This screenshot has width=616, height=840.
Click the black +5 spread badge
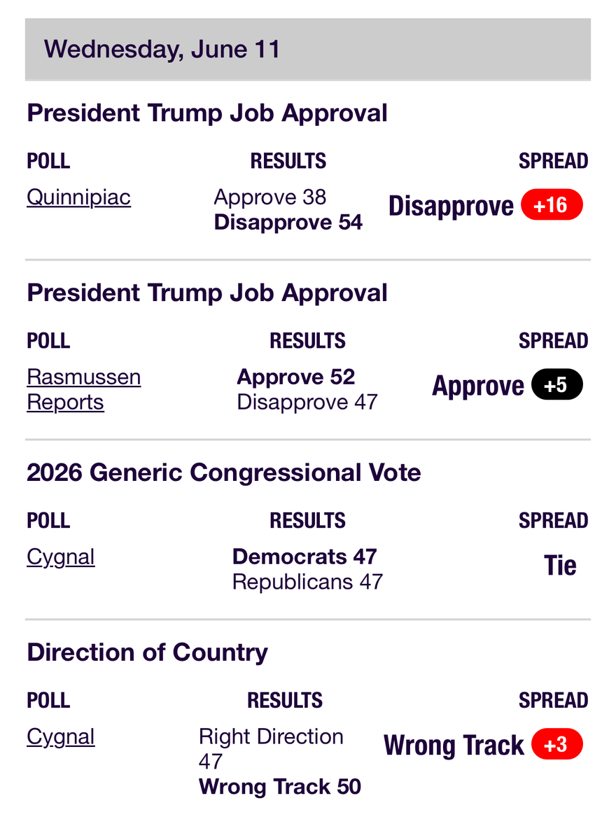point(557,385)
